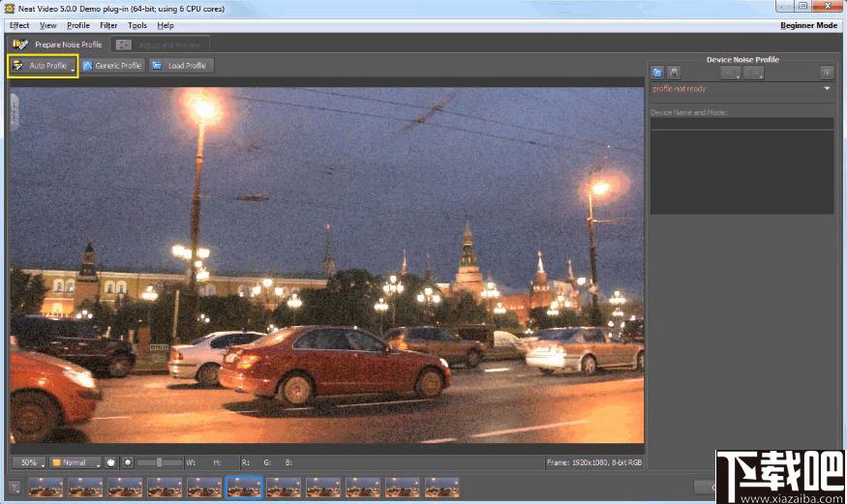The image size is (847, 504).
Task: Select the hand pan tool
Action: (110, 462)
